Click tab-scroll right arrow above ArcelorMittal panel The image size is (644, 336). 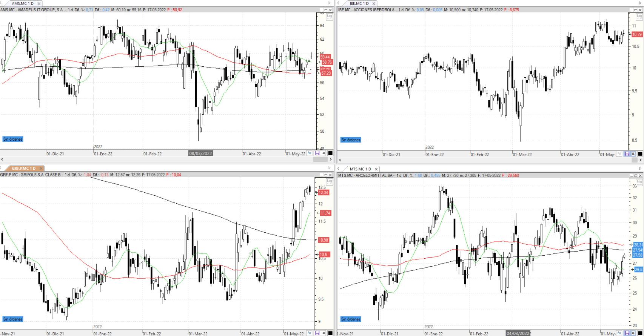tap(640, 169)
